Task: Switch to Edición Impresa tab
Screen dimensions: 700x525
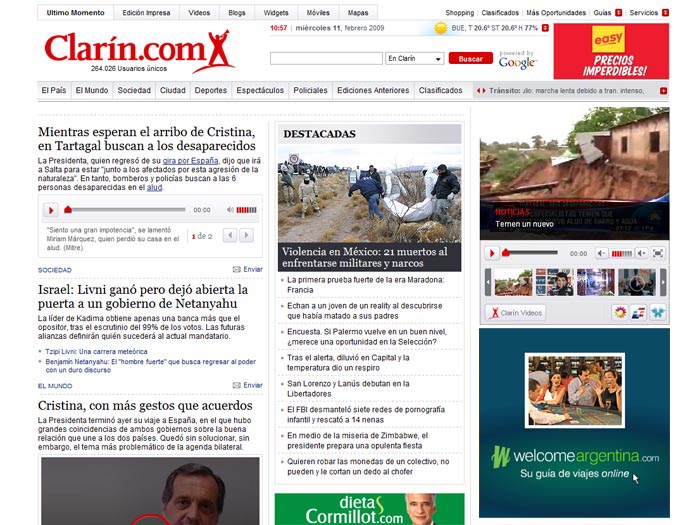Action: click(145, 13)
